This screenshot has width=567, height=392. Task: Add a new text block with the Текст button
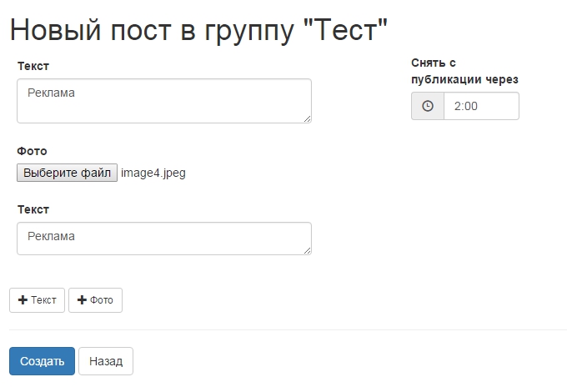pos(37,300)
